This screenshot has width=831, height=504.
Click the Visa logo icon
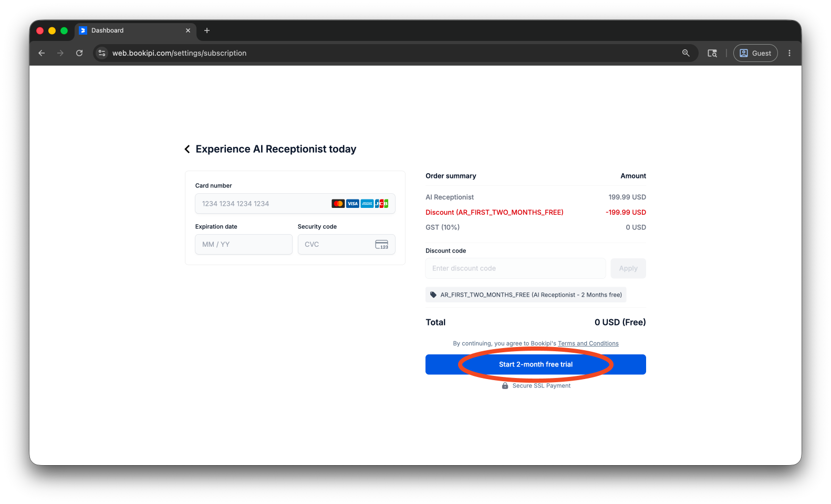pyautogui.click(x=352, y=204)
